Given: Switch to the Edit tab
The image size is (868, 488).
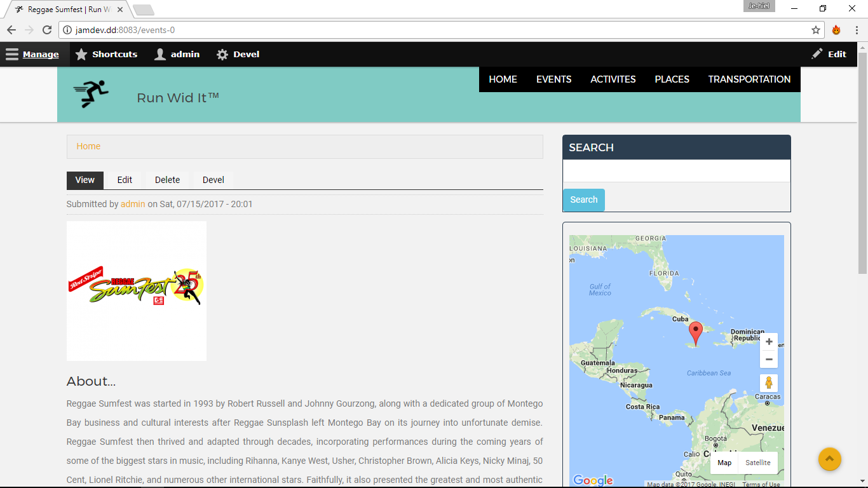Looking at the screenshot, I should [x=125, y=180].
